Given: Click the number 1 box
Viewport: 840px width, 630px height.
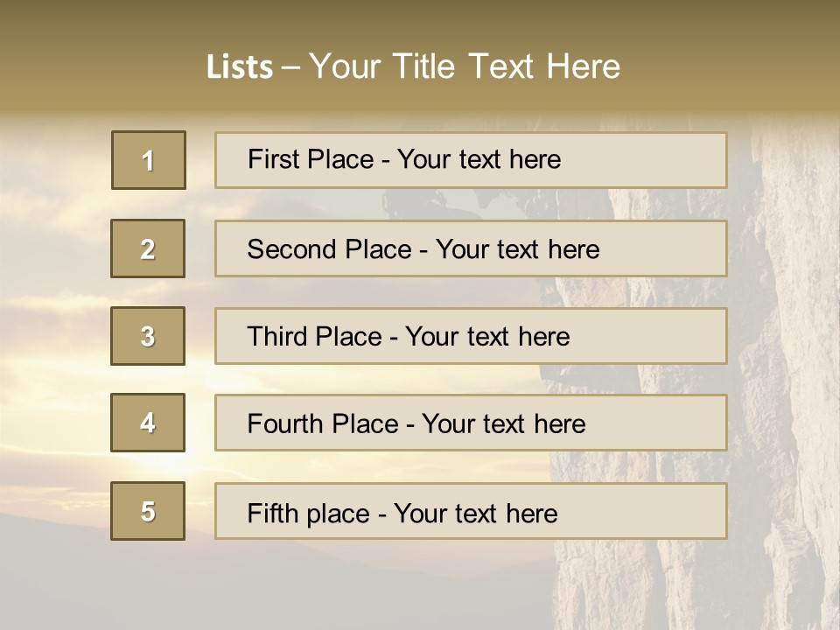Looking at the screenshot, I should click(x=149, y=160).
